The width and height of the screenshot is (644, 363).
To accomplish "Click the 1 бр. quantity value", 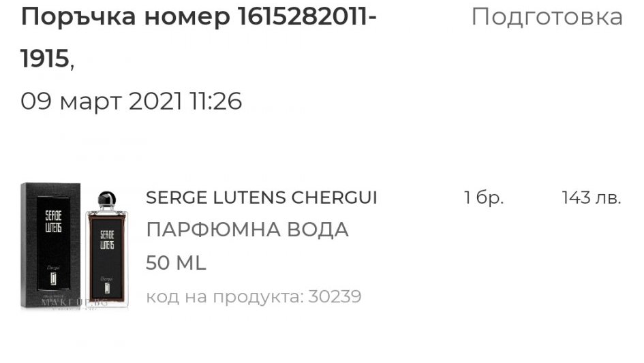I will [x=483, y=198].
